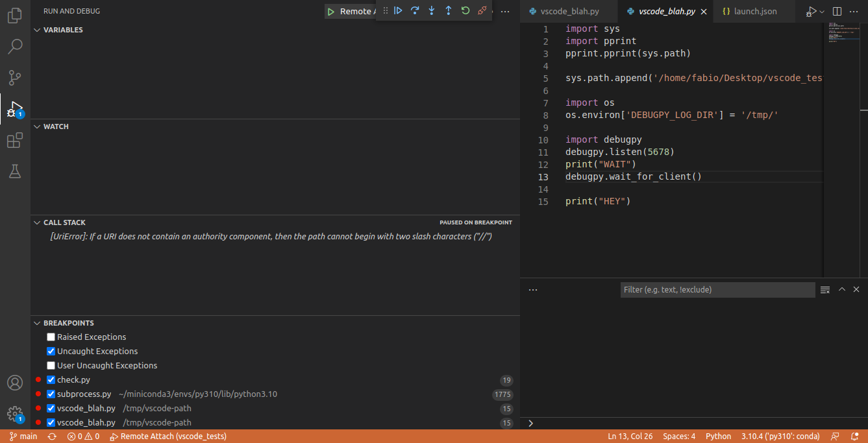Screen dimensions: 868x443
Task: Switch to the first inactive vscode_blah.py tab
Action: pos(569,12)
